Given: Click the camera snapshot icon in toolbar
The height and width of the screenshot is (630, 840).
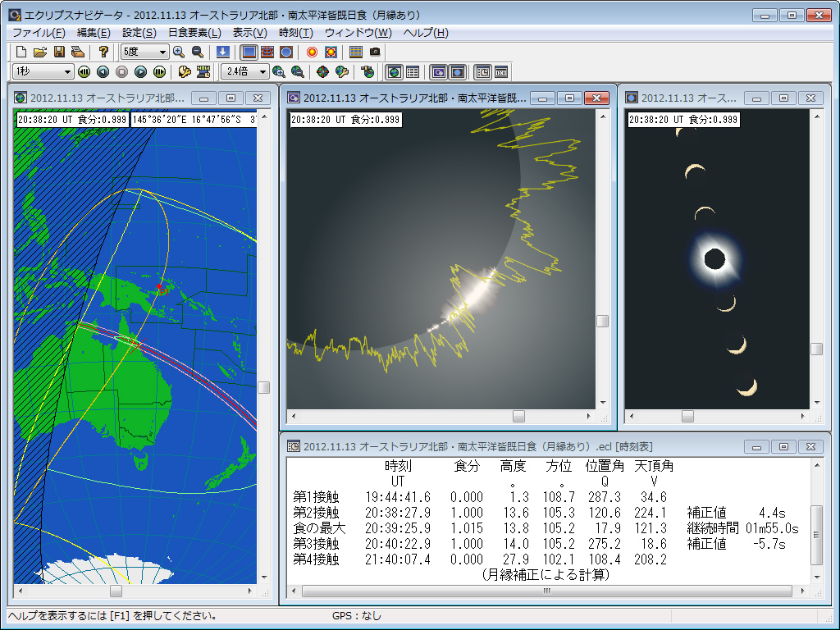Looking at the screenshot, I should coord(375,52).
